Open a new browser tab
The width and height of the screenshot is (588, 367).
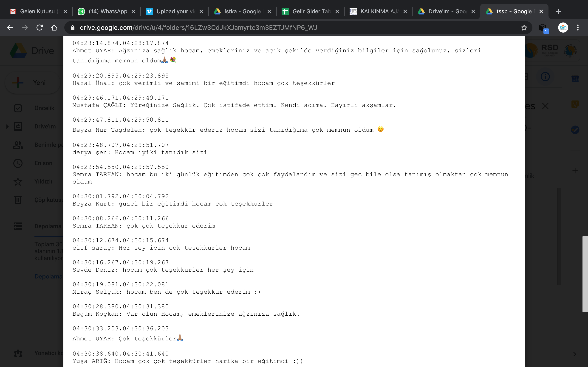pos(559,11)
